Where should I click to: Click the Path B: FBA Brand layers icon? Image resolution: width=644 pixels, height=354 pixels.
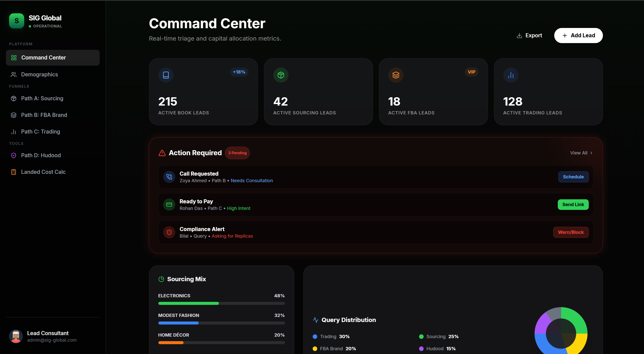tap(14, 115)
